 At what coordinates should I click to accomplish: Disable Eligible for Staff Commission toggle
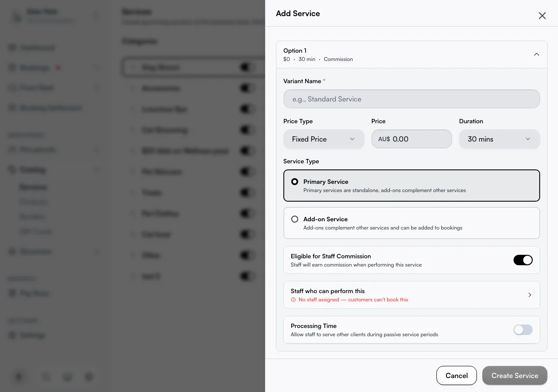click(523, 260)
